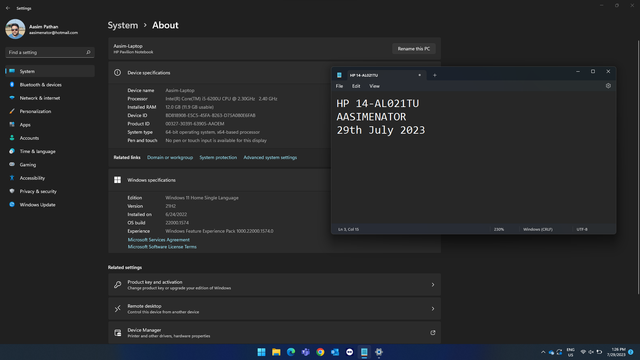This screenshot has height=360, width=640.
Task: Click the Settings page vertical scrollbar
Action: [638, 167]
